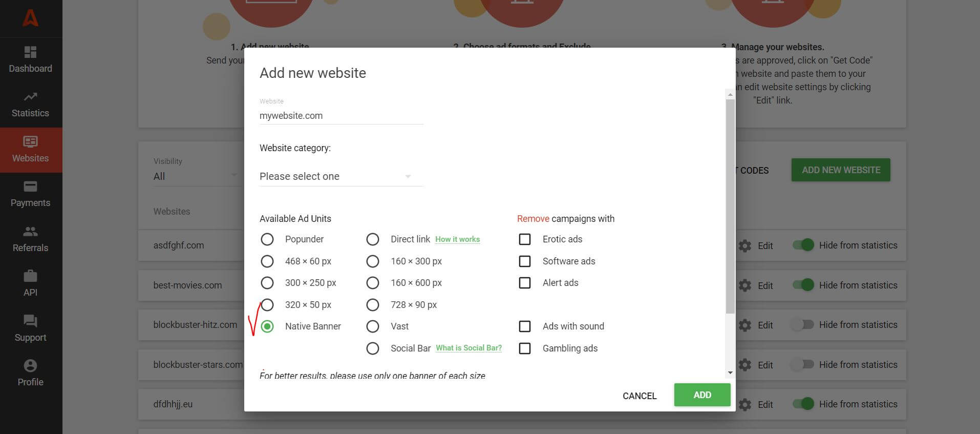
Task: Click the Website URL input field
Action: click(x=341, y=116)
